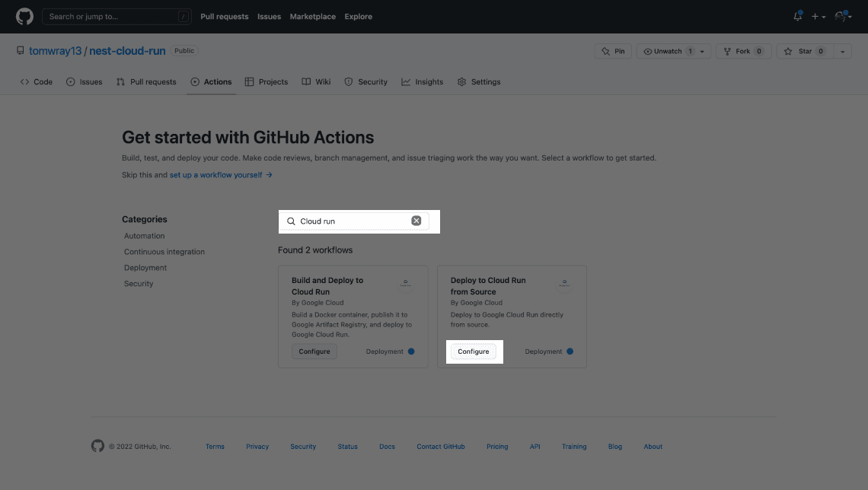Click the Public visibility badge

point(184,50)
